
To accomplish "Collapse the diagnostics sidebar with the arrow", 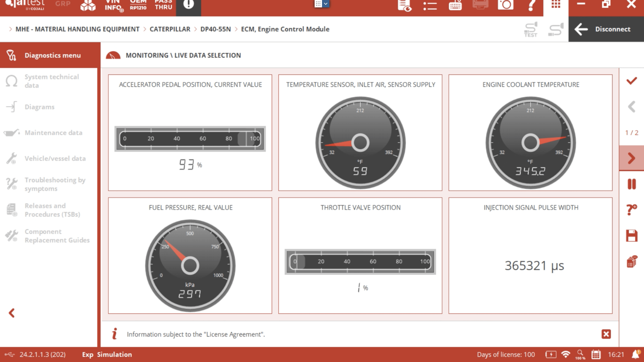I will point(12,313).
